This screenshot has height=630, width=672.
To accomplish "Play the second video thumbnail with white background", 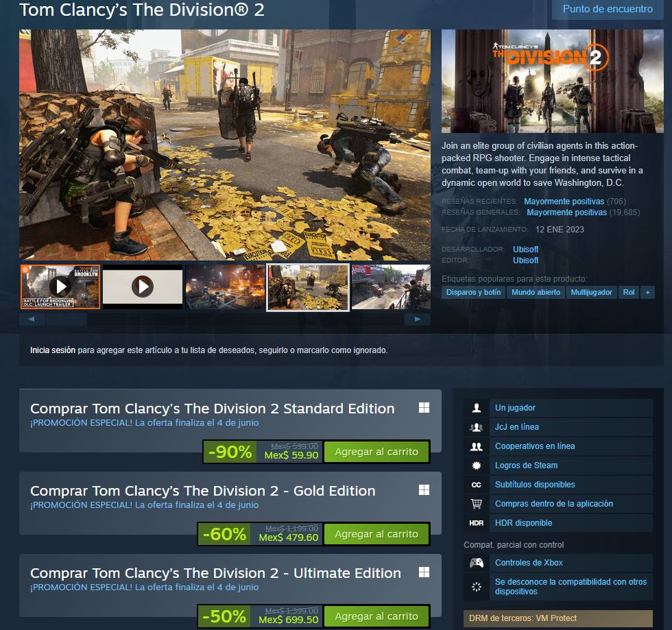I will [x=143, y=287].
